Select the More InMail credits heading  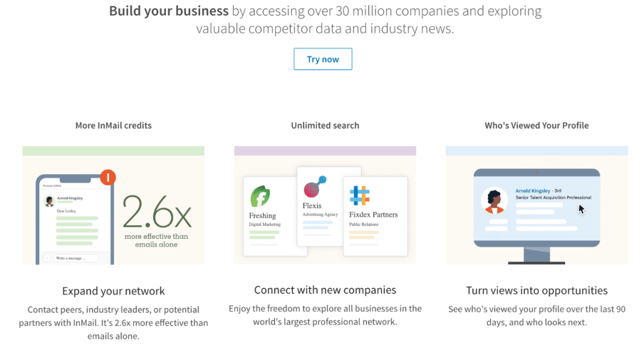pos(113,126)
